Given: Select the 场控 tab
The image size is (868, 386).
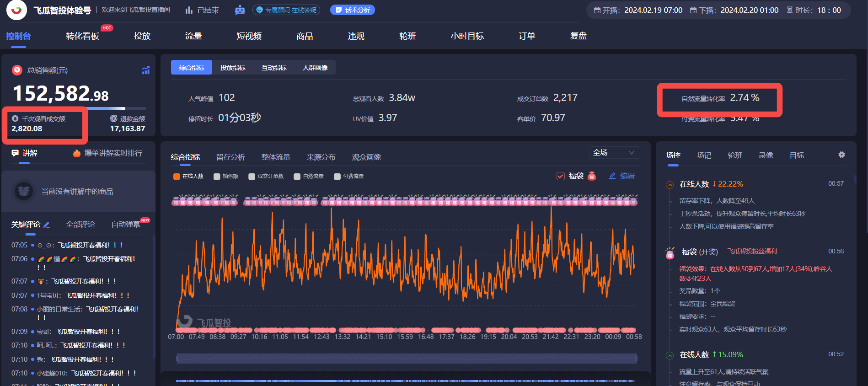Looking at the screenshot, I should coord(673,155).
